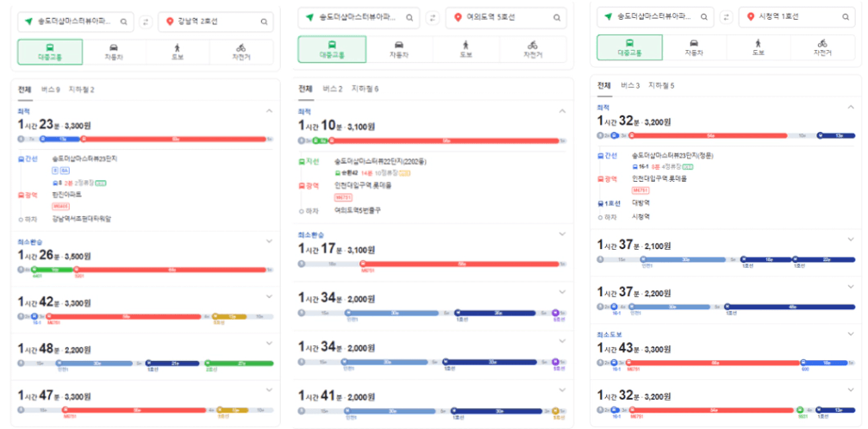Click the 강남역 2호선 destination field
868x429 pixels.
[x=215, y=22]
